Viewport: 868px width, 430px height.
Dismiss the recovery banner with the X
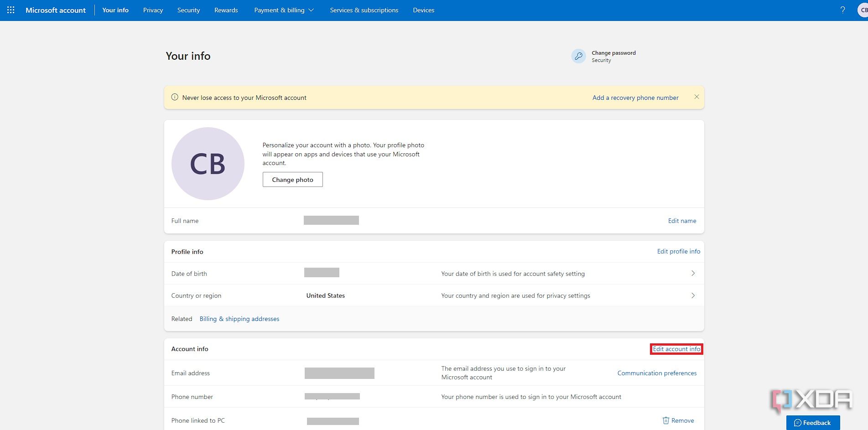(696, 97)
